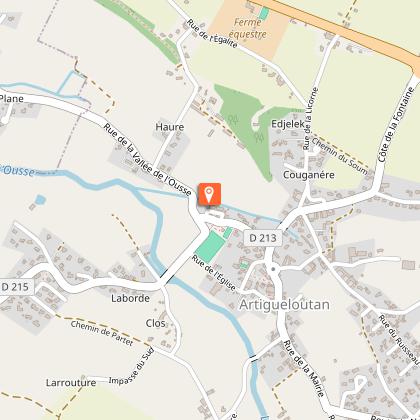
Task: Click the roundabout dot below D 213
Action: 273,269
